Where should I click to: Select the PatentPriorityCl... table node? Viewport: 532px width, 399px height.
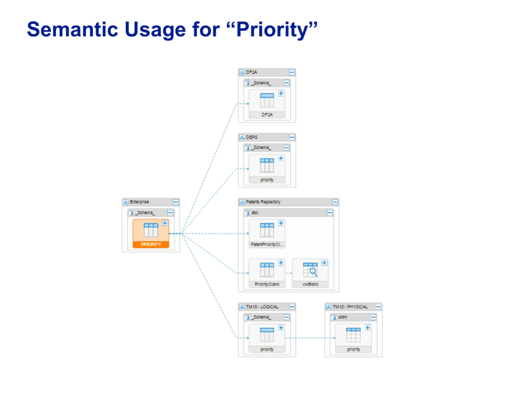pyautogui.click(x=267, y=233)
